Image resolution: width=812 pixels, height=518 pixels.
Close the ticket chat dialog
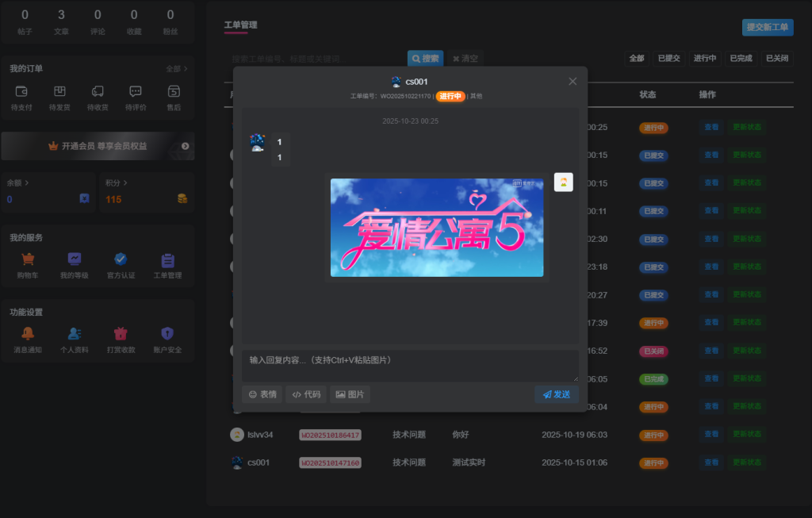[573, 82]
